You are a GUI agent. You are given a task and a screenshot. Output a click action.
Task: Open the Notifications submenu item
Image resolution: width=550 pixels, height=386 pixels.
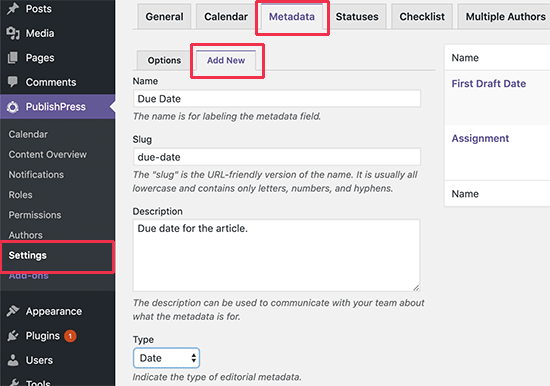[36, 174]
